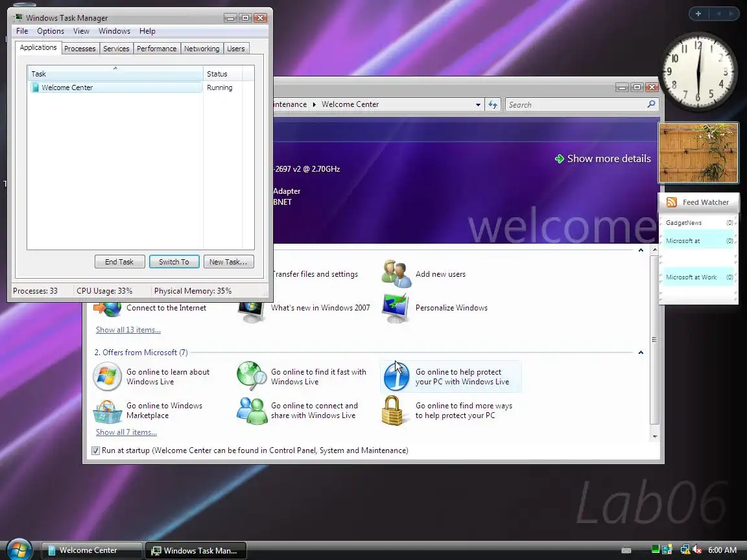Image resolution: width=747 pixels, height=560 pixels.
Task: Click the Search field in Welcome Center
Action: pos(576,105)
